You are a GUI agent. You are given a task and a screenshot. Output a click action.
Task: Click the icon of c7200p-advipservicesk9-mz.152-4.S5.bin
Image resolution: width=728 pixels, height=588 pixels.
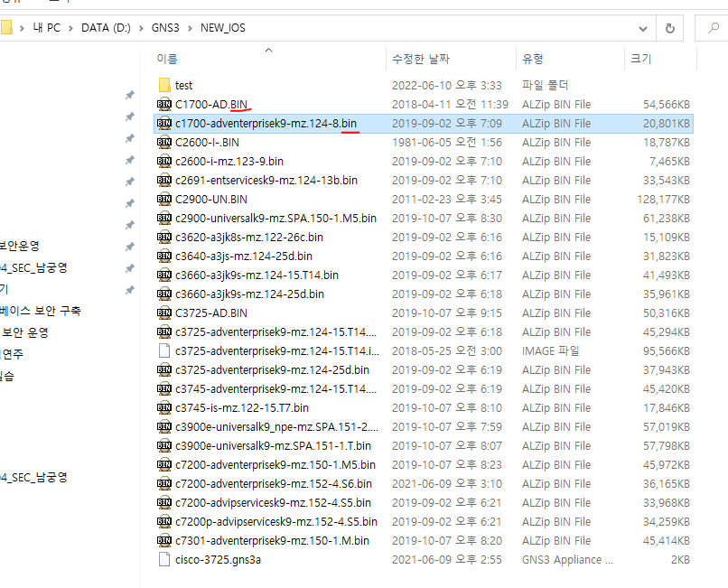163,521
